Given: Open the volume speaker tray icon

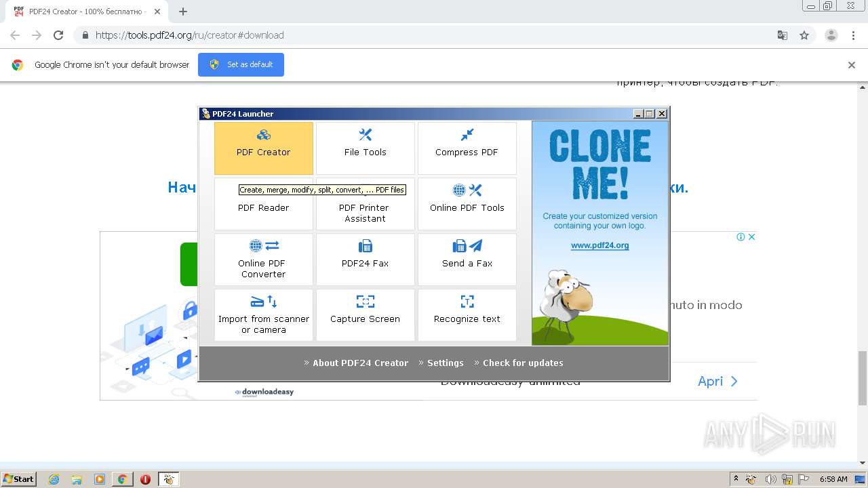Looking at the screenshot, I should coord(770,479).
